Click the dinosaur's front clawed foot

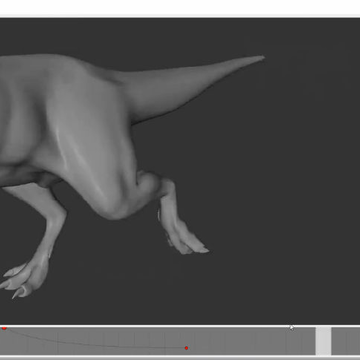pyautogui.click(x=24, y=277)
